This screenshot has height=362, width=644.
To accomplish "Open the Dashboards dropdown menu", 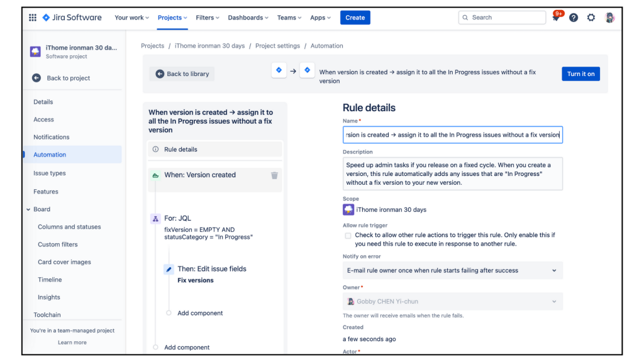I will [x=248, y=18].
